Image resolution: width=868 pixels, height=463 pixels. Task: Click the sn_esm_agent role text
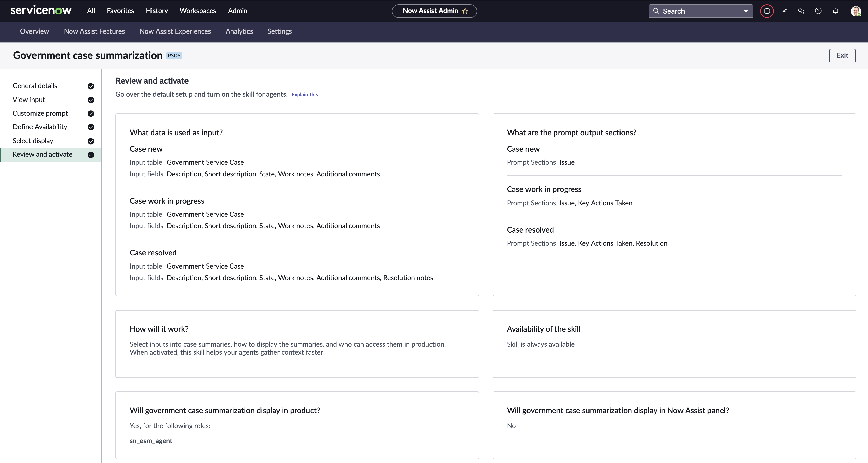pyautogui.click(x=151, y=441)
